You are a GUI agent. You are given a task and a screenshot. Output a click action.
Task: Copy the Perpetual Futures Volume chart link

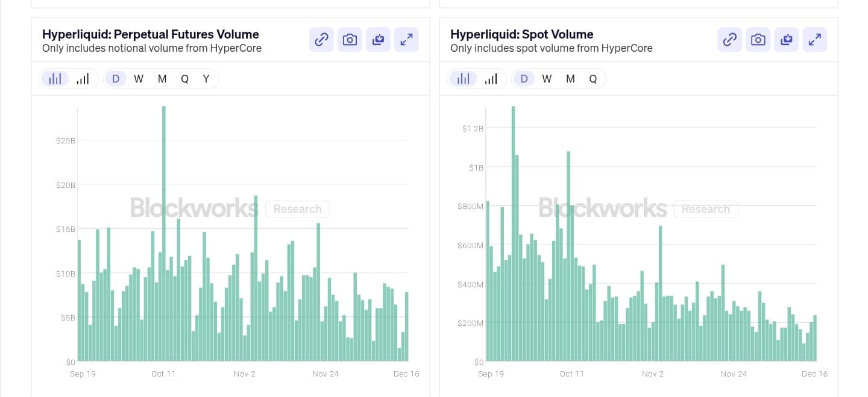(321, 39)
